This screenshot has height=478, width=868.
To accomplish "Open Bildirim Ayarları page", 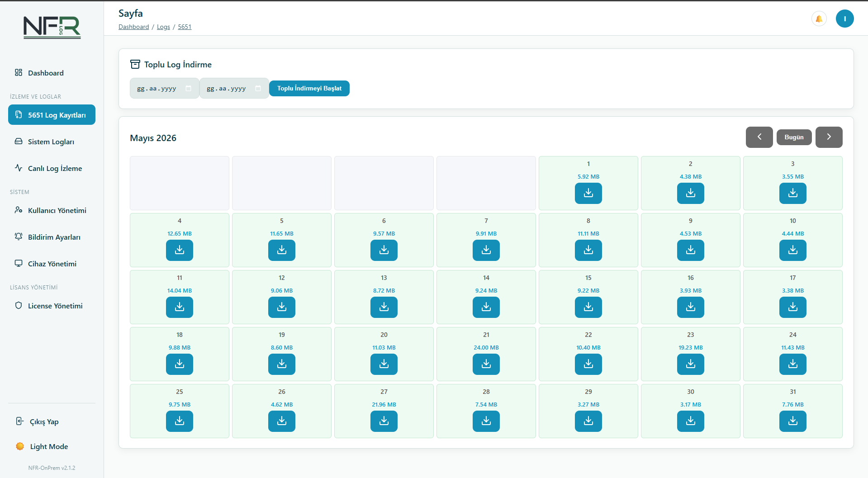I will pos(52,237).
